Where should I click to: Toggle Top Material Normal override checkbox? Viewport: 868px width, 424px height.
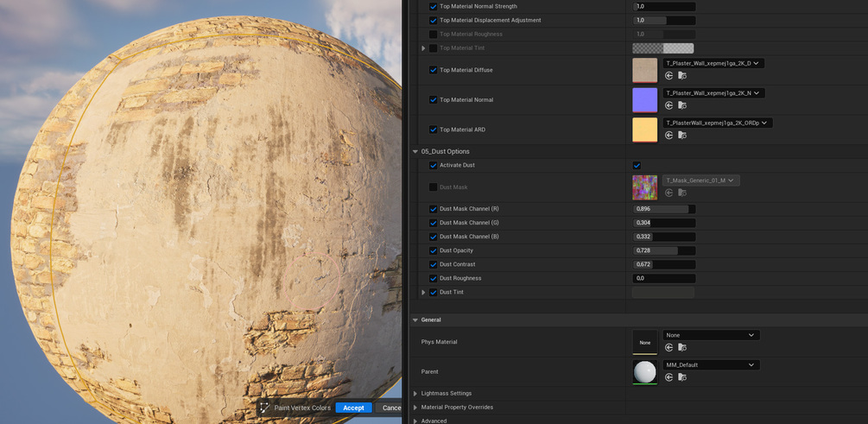click(433, 100)
